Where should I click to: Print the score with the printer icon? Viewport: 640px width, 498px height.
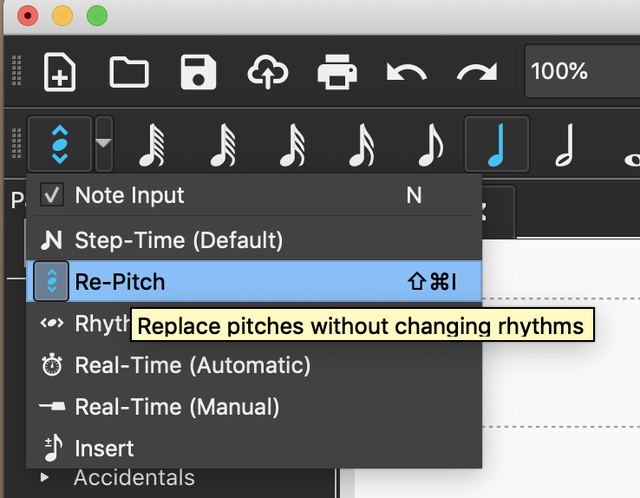click(x=337, y=72)
